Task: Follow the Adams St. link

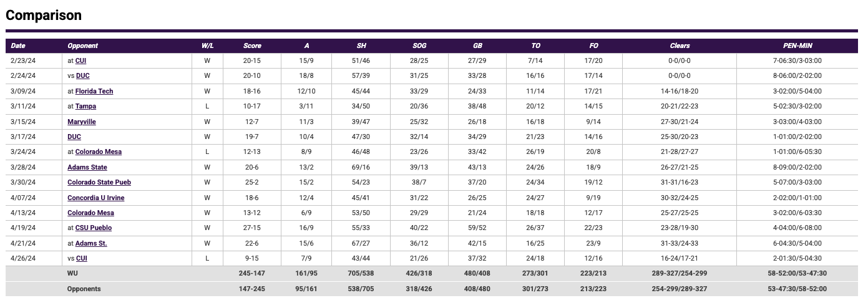Action: tap(91, 243)
